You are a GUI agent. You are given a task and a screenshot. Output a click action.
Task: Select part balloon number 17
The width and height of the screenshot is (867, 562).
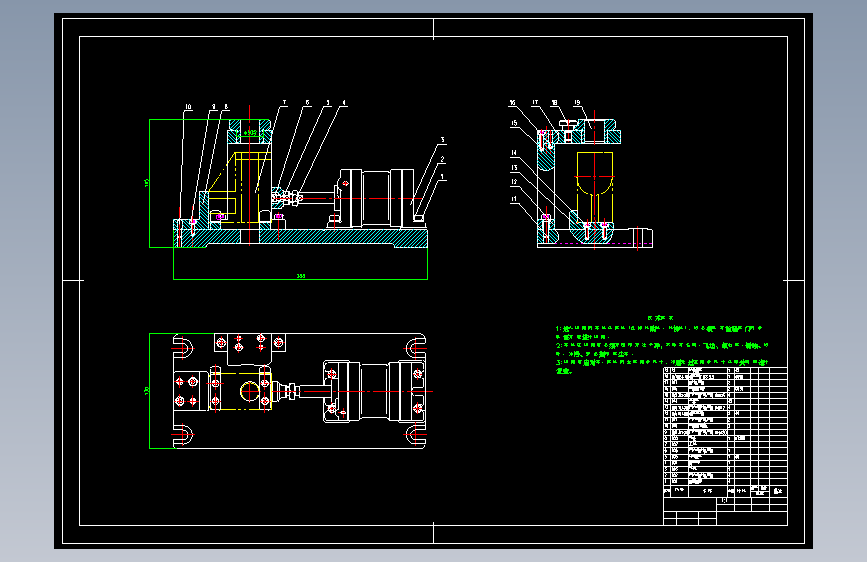(535, 103)
